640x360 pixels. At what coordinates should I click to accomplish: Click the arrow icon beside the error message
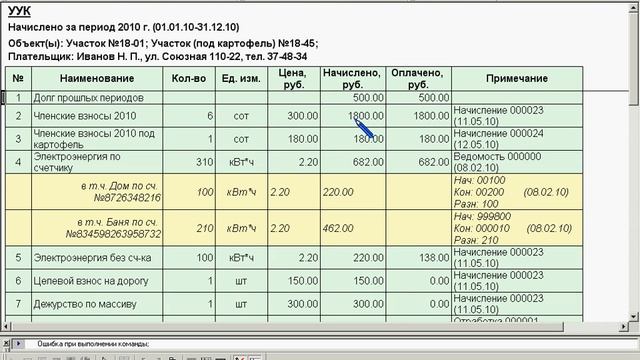(x=18, y=344)
